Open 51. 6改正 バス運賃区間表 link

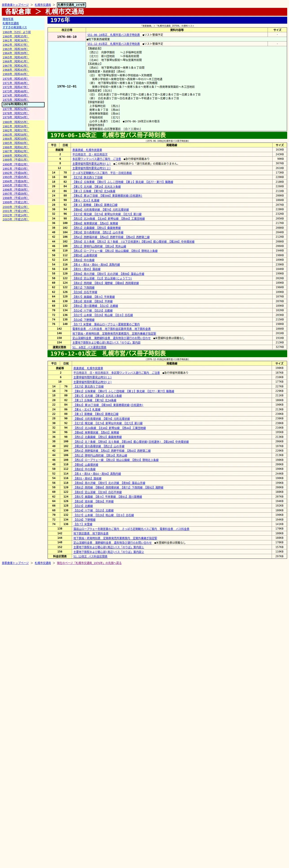click(x=89, y=347)
